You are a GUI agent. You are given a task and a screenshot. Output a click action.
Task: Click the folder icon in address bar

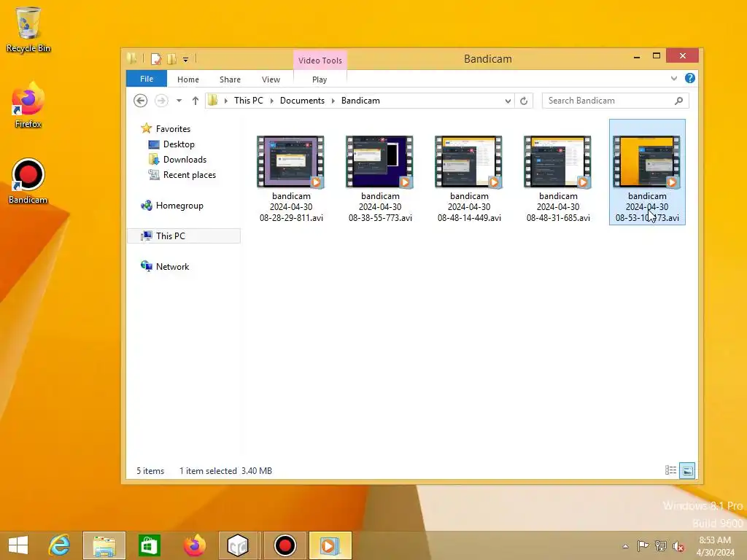[213, 101]
